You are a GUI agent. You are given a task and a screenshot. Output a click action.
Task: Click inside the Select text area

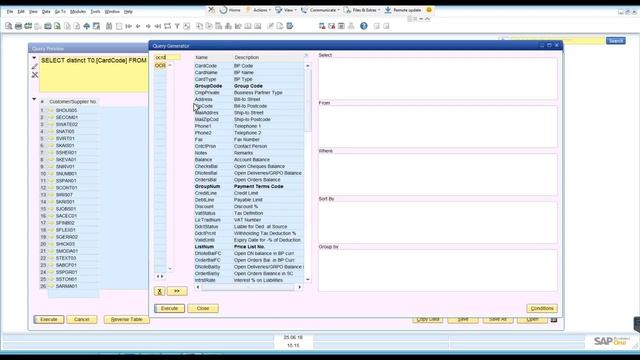pos(438,78)
